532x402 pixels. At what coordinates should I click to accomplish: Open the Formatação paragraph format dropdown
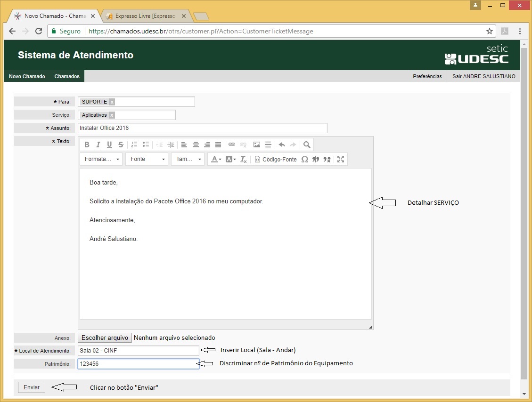101,159
